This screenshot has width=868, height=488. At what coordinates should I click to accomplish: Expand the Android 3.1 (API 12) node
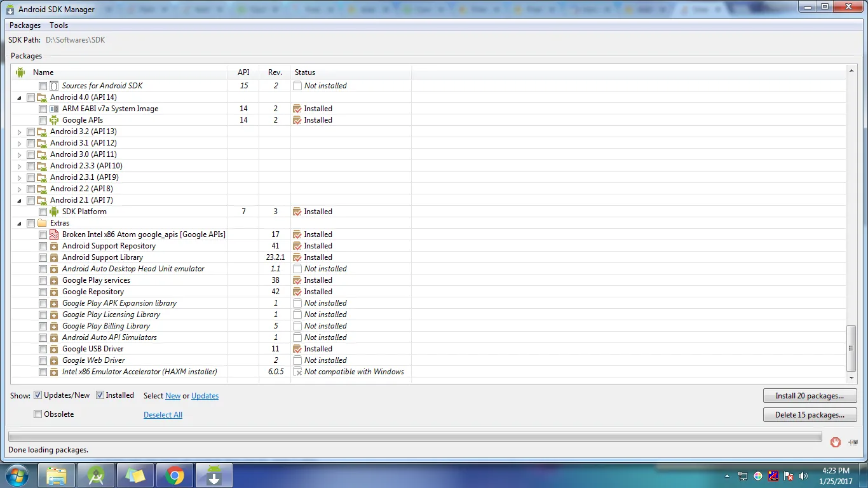(19, 144)
